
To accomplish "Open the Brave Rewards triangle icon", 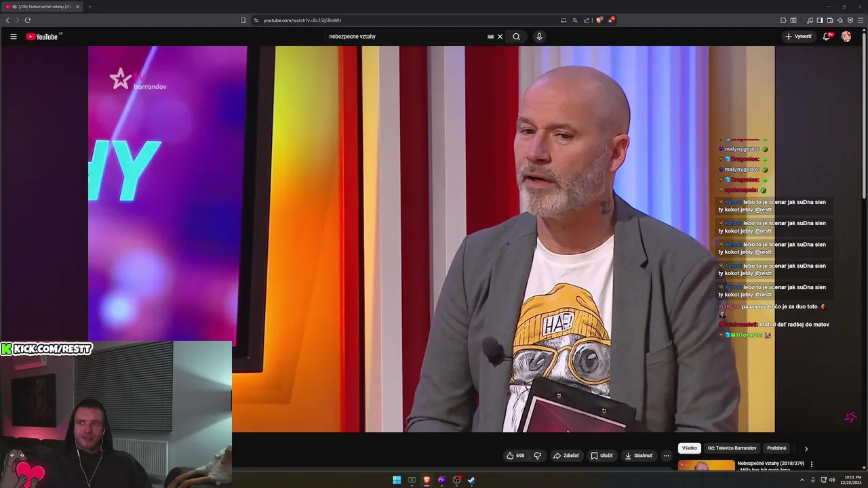I will point(610,20).
